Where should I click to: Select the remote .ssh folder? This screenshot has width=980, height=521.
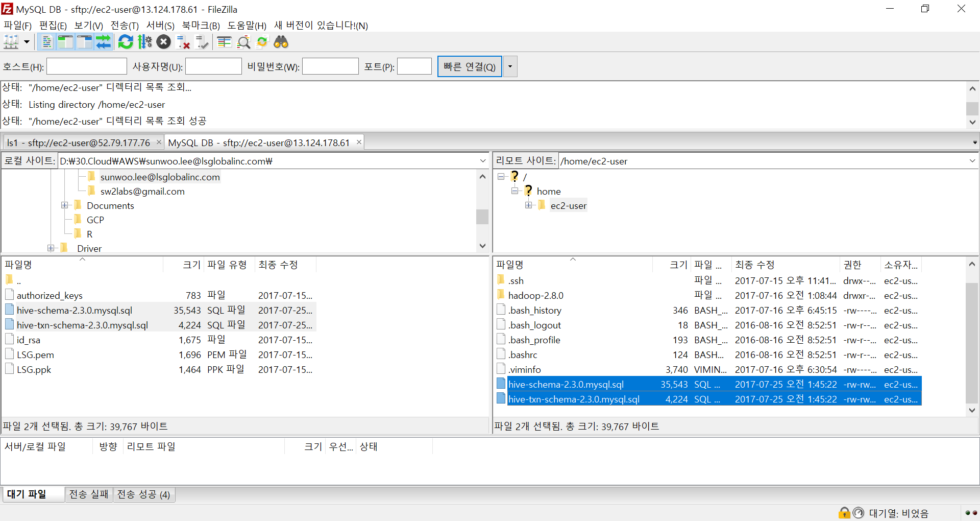(516, 281)
